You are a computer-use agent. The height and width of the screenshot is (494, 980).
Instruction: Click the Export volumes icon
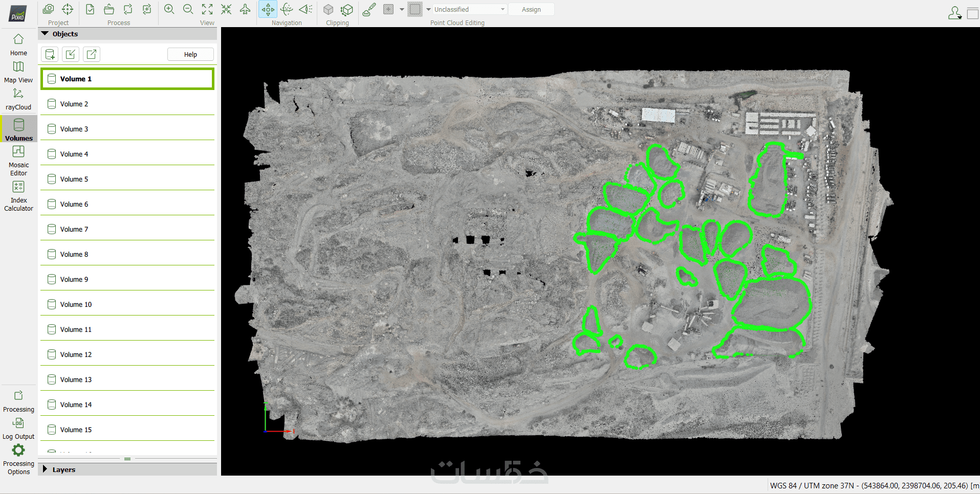click(92, 54)
